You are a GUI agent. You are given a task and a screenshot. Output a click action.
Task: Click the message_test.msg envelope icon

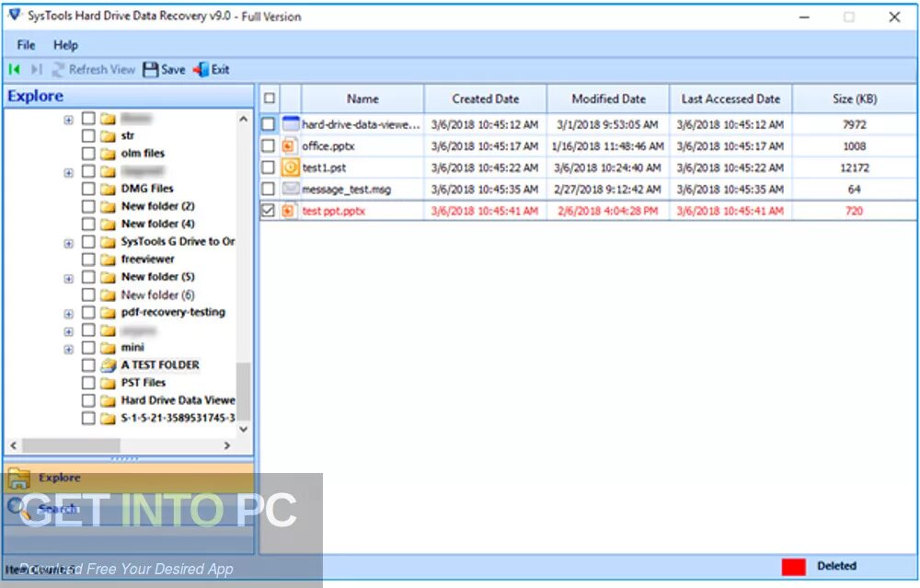point(291,189)
